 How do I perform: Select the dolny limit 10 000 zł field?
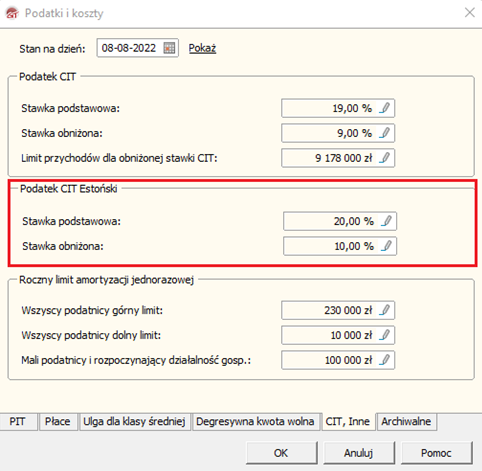tap(338, 335)
